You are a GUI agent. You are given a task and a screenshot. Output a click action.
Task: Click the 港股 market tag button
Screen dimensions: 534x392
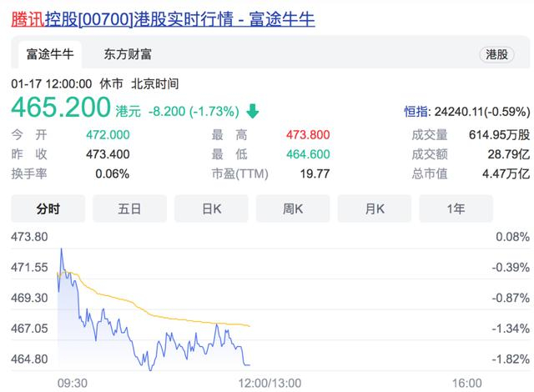tap(496, 54)
